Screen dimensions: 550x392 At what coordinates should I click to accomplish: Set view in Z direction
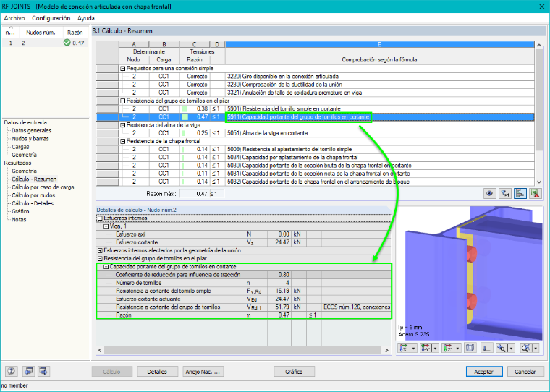point(448,348)
